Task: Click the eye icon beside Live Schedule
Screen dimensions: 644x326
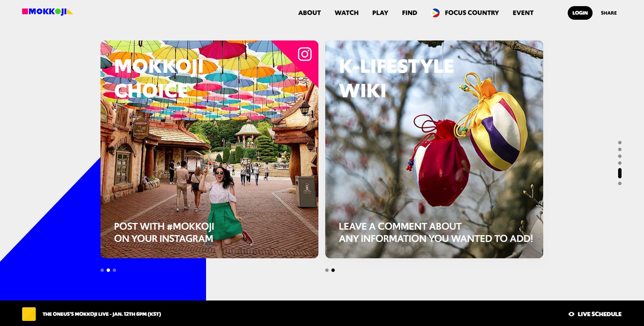Action: pos(571,314)
